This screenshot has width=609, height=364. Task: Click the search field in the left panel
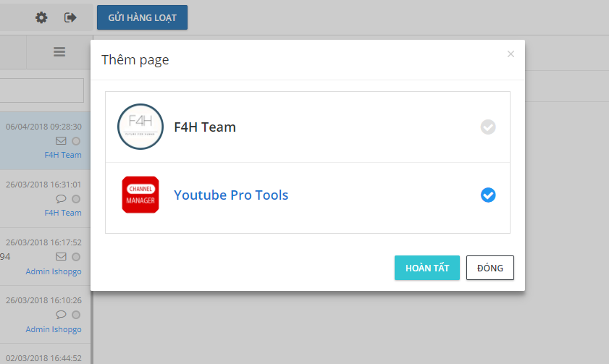(x=41, y=90)
